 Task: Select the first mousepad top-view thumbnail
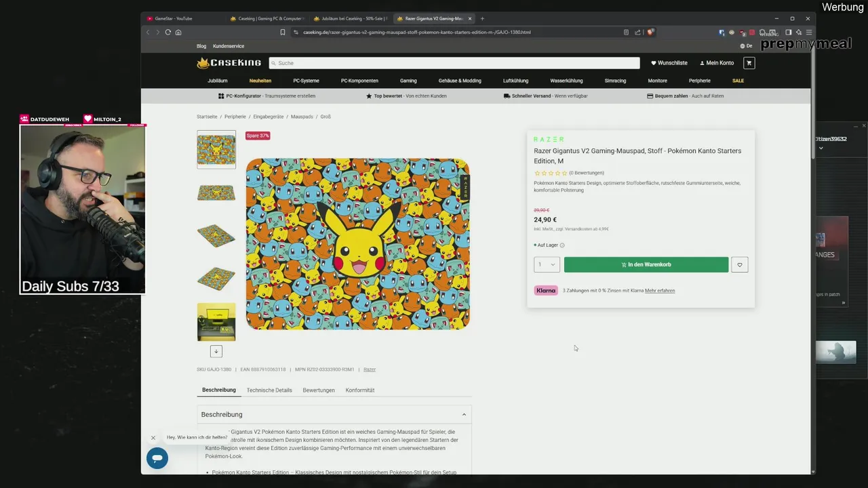tap(216, 150)
